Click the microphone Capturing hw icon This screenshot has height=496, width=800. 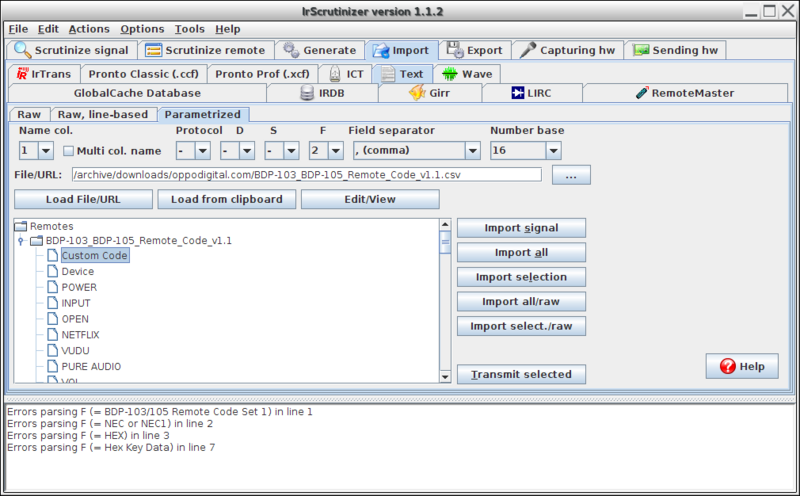point(528,50)
